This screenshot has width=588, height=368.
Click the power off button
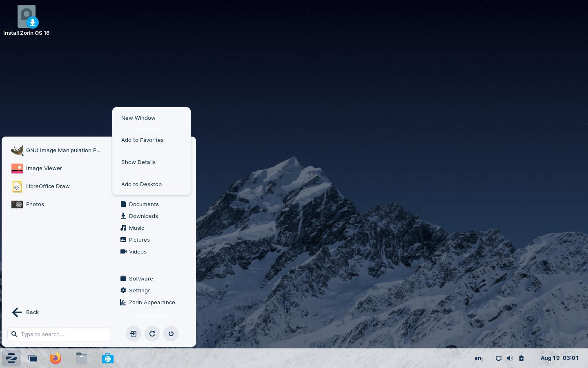tap(171, 334)
